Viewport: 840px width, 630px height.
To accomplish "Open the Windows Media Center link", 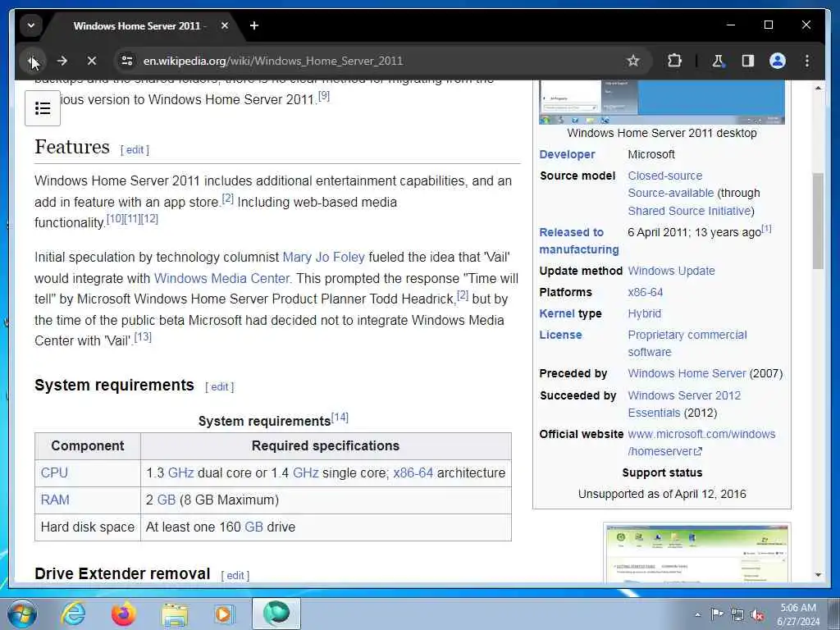I will pos(221,279).
